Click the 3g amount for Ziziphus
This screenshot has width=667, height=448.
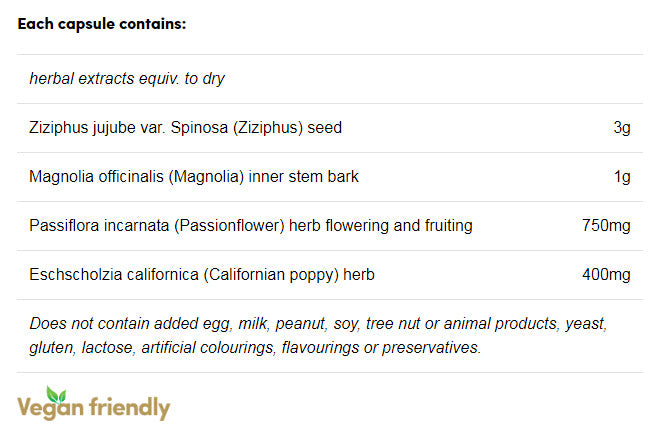pyautogui.click(x=622, y=128)
